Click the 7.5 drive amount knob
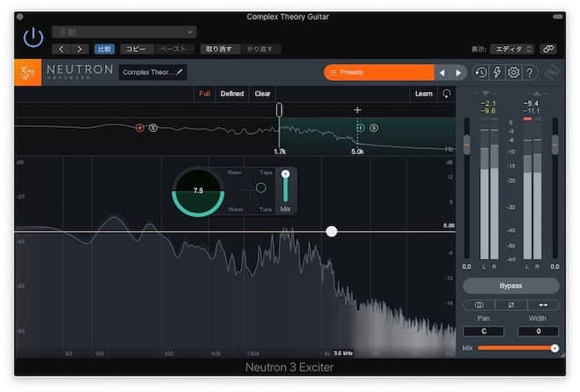Viewport: 580px width, 392px height. click(198, 191)
